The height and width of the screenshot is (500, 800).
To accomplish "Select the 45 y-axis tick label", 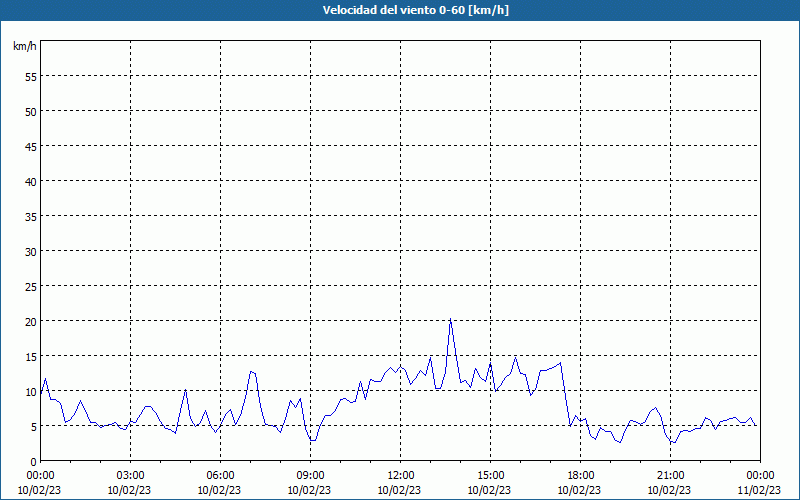I will click(x=31, y=147).
